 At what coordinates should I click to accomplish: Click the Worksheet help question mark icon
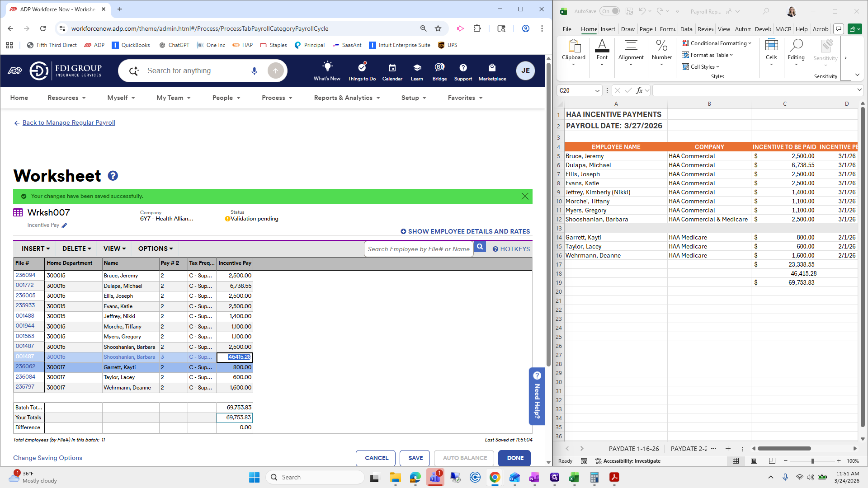coord(113,176)
